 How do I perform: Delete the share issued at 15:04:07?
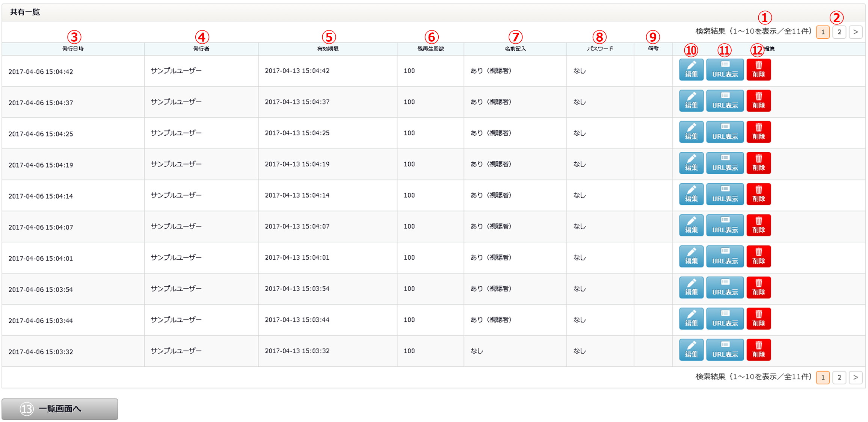758,225
